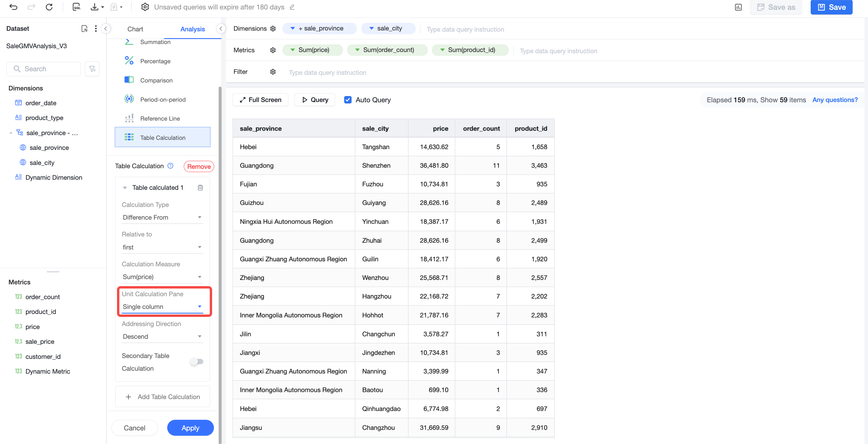Click the download icon

click(95, 7)
